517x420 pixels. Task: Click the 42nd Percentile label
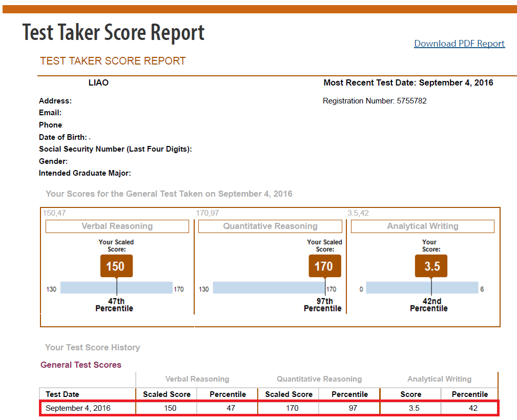tap(429, 305)
